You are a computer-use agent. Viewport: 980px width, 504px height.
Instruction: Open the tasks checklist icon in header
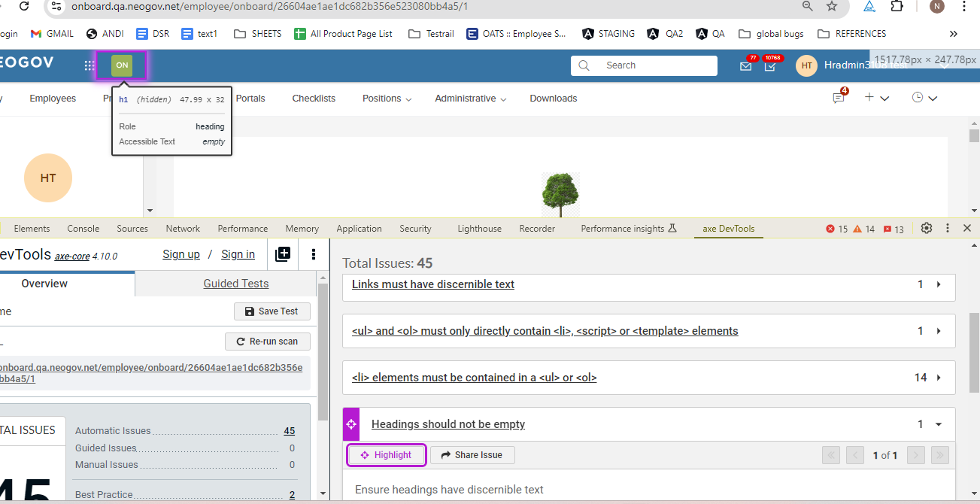click(770, 66)
